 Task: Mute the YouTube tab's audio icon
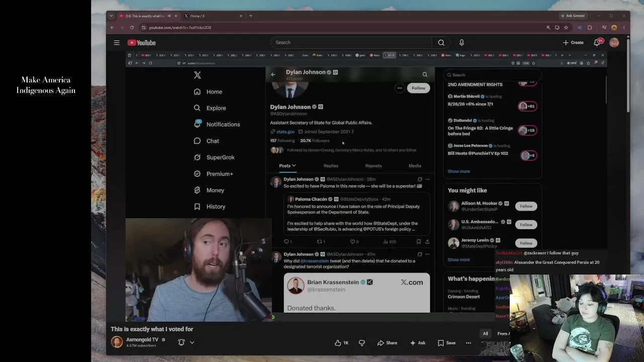[169, 16]
